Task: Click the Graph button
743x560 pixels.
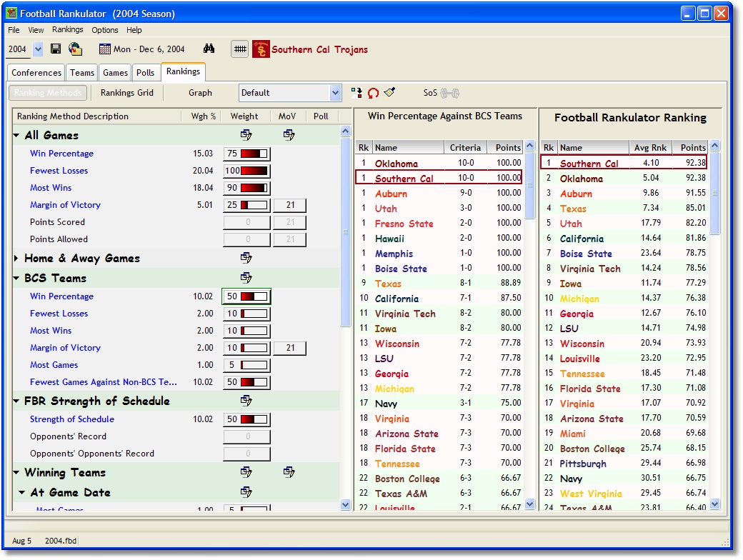Action: coord(201,93)
